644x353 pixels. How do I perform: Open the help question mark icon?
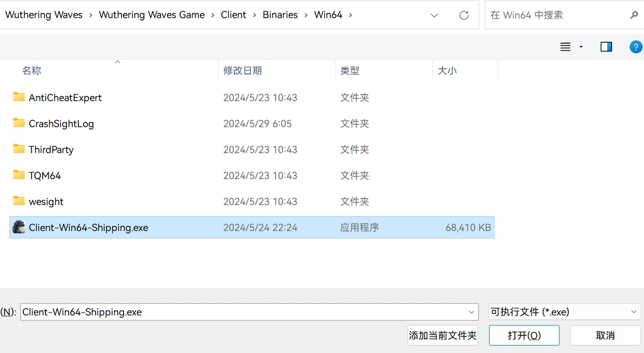click(x=635, y=47)
